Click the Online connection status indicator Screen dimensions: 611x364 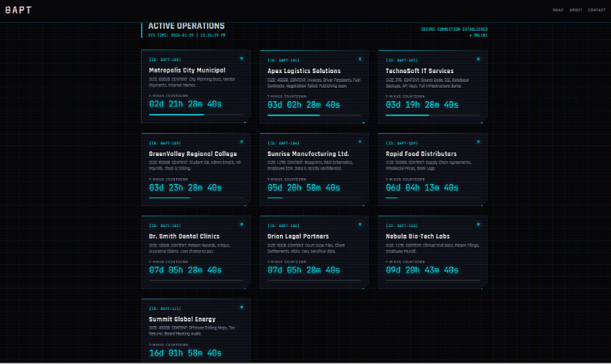coord(480,35)
